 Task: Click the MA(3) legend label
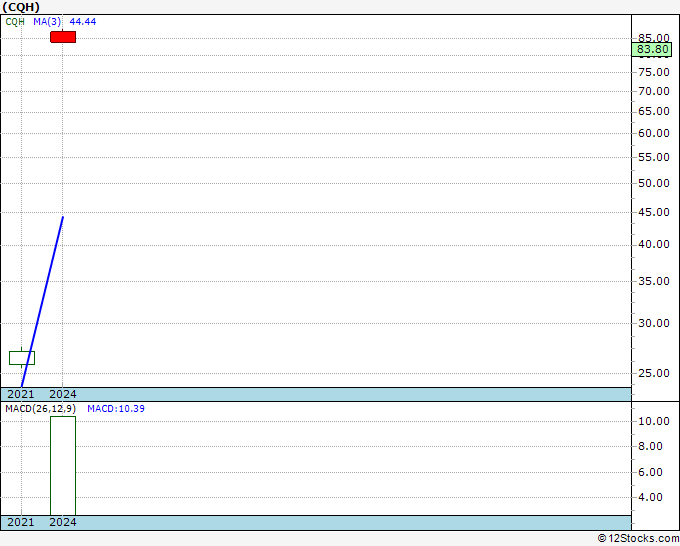(47, 22)
